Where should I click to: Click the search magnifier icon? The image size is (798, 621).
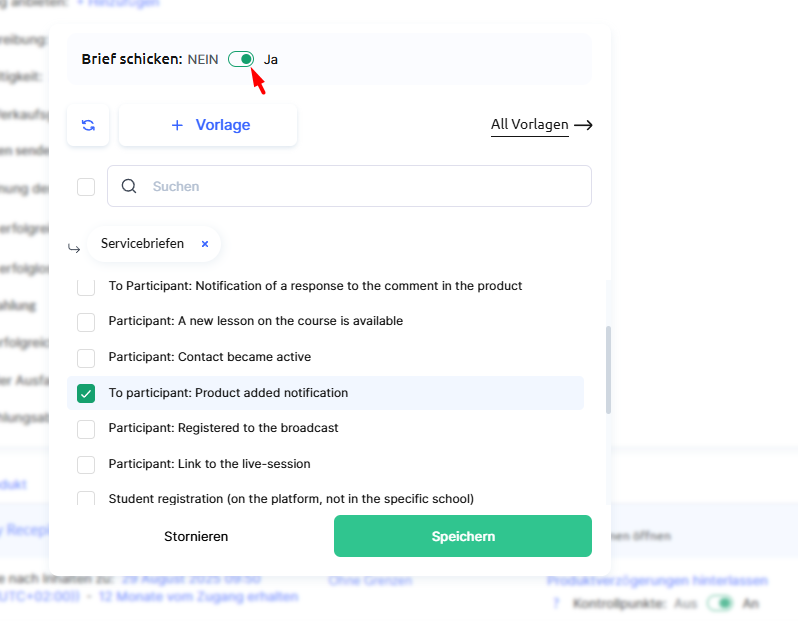[129, 186]
